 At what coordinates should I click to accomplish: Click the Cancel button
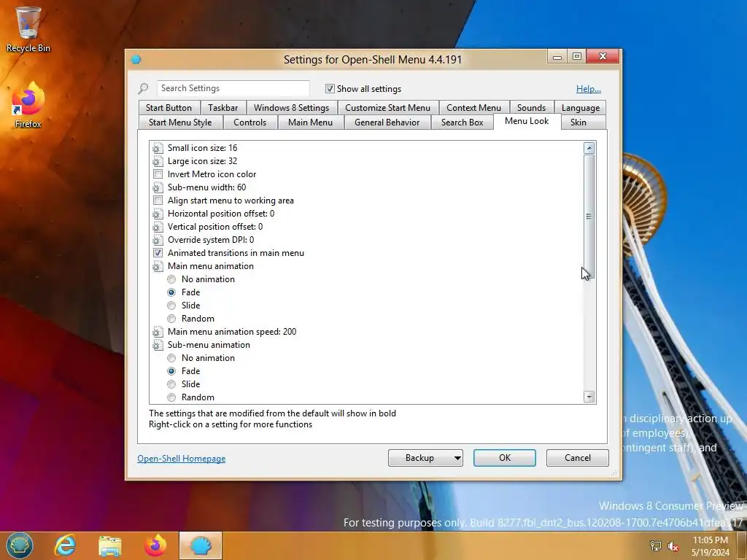[x=578, y=458]
